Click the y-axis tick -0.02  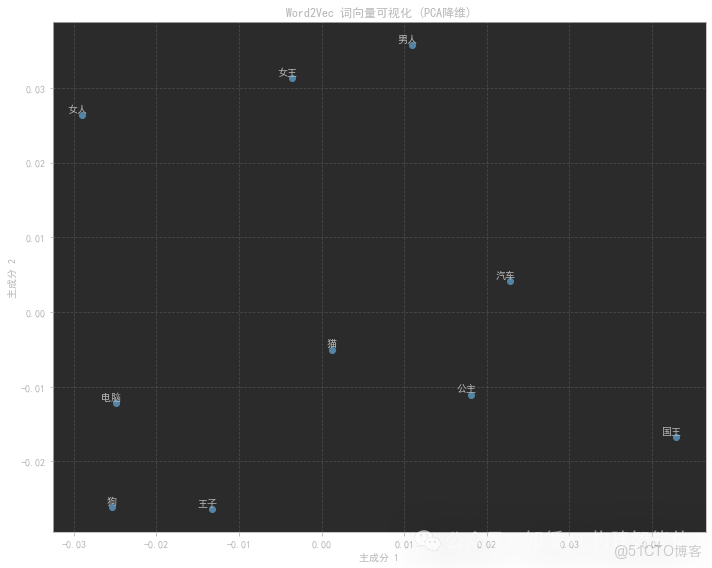[x=33, y=463]
